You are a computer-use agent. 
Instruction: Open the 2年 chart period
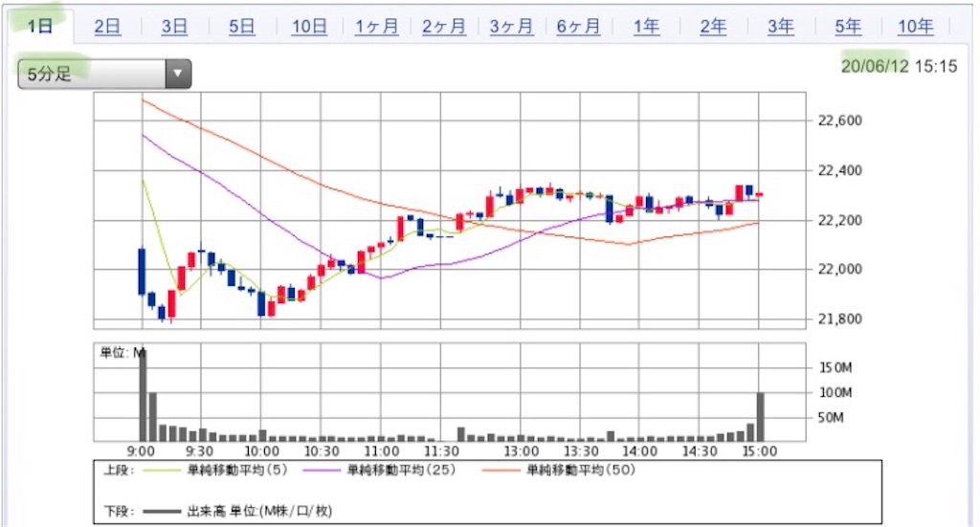point(713,26)
